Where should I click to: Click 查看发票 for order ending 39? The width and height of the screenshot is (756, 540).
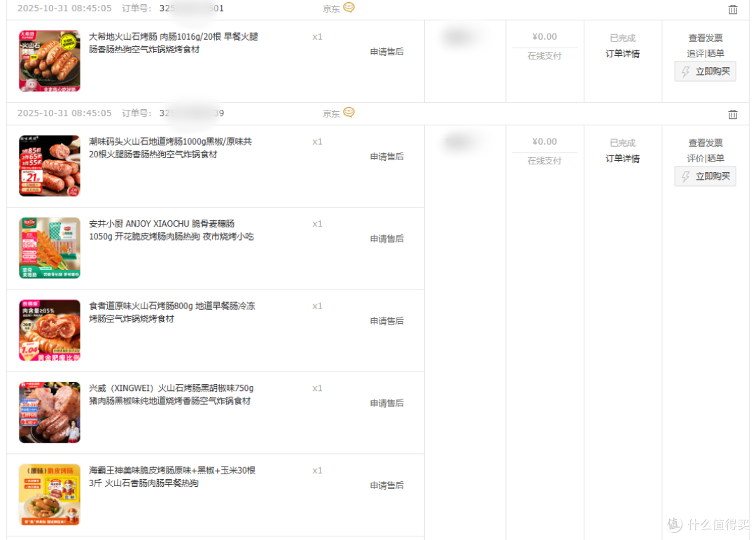(x=706, y=143)
